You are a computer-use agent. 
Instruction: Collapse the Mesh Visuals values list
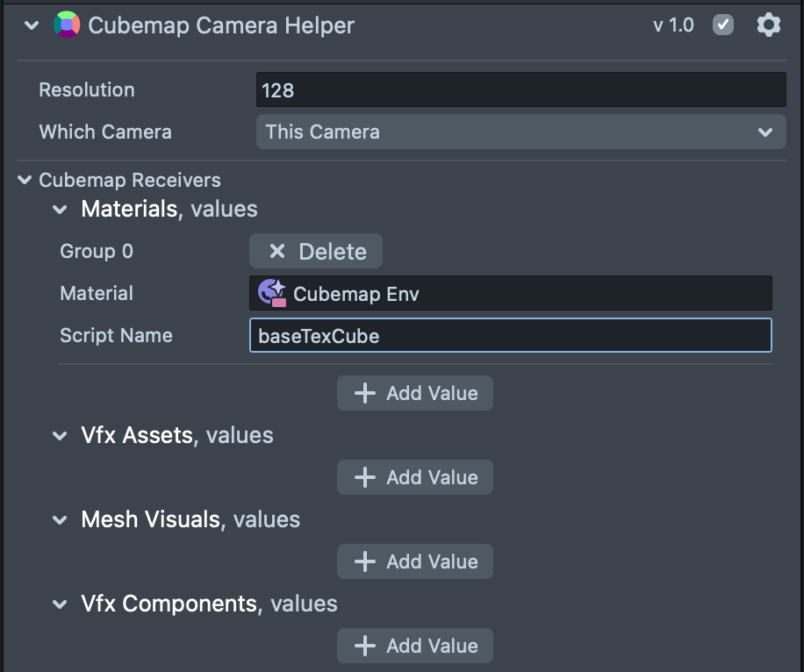pyautogui.click(x=60, y=520)
